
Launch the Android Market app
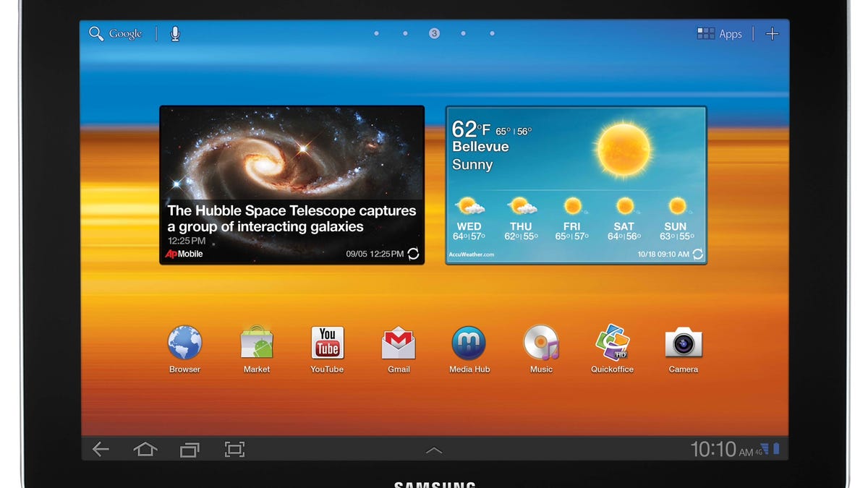(256, 344)
